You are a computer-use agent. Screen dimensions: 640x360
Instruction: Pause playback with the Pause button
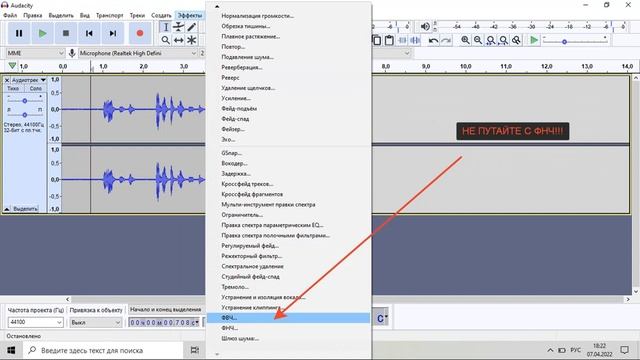pos(19,33)
